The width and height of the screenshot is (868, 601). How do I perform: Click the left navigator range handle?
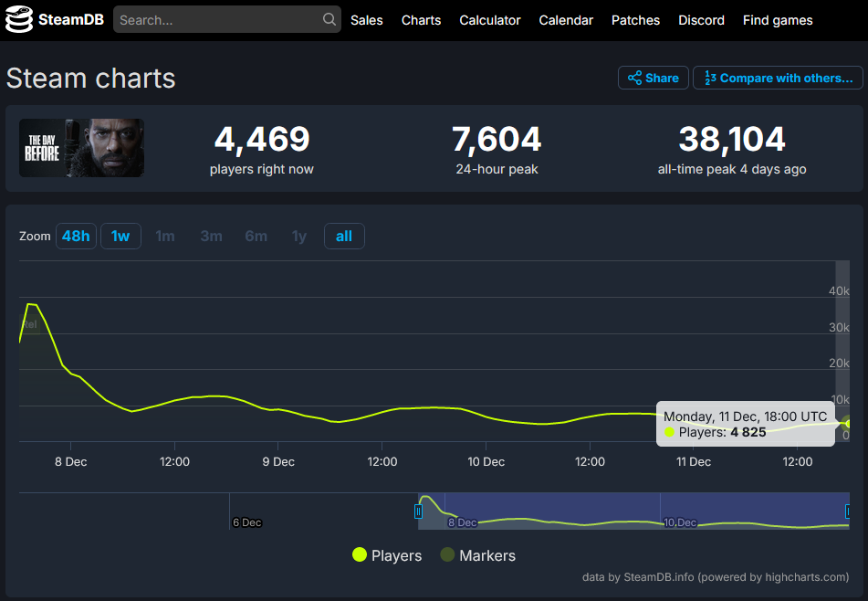pos(418,511)
